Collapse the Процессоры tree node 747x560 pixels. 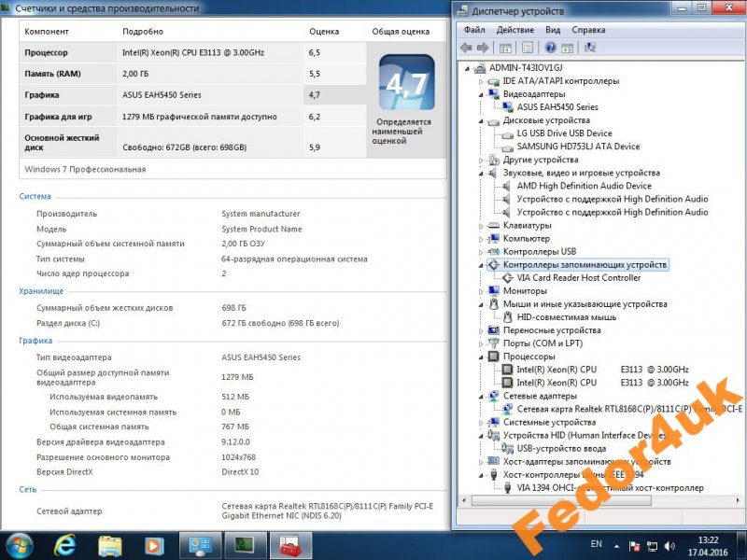[x=482, y=357]
